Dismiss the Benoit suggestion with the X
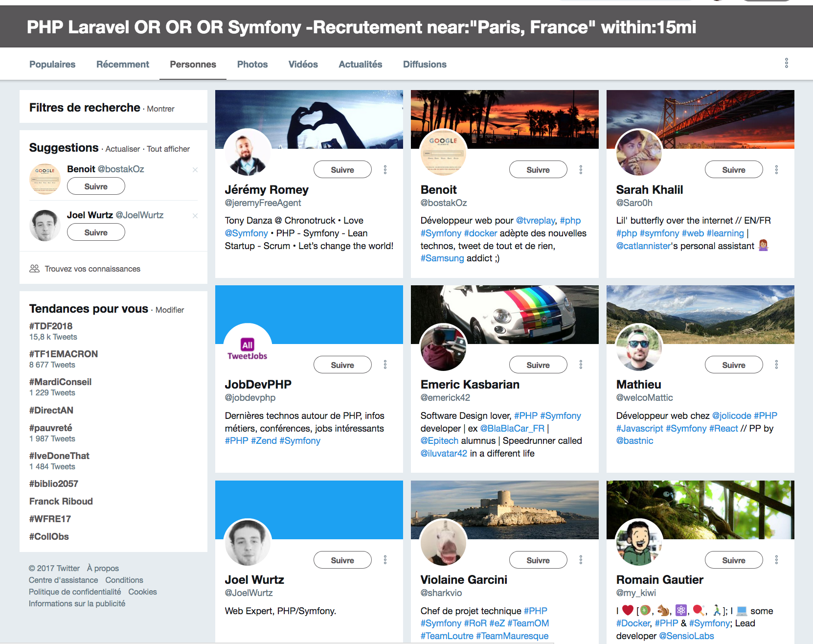The width and height of the screenshot is (813, 644). pos(195,170)
